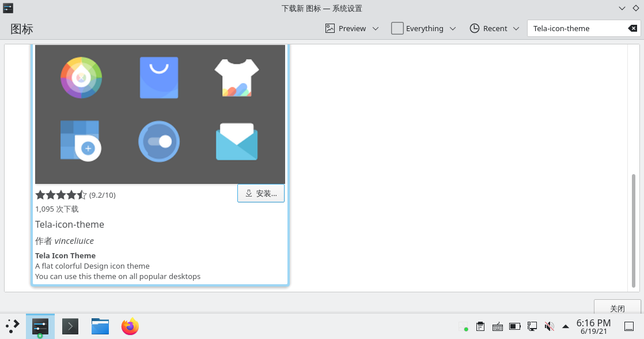The height and width of the screenshot is (339, 644).
Task: Expand hidden system tray icons arrow
Action: [566, 327]
